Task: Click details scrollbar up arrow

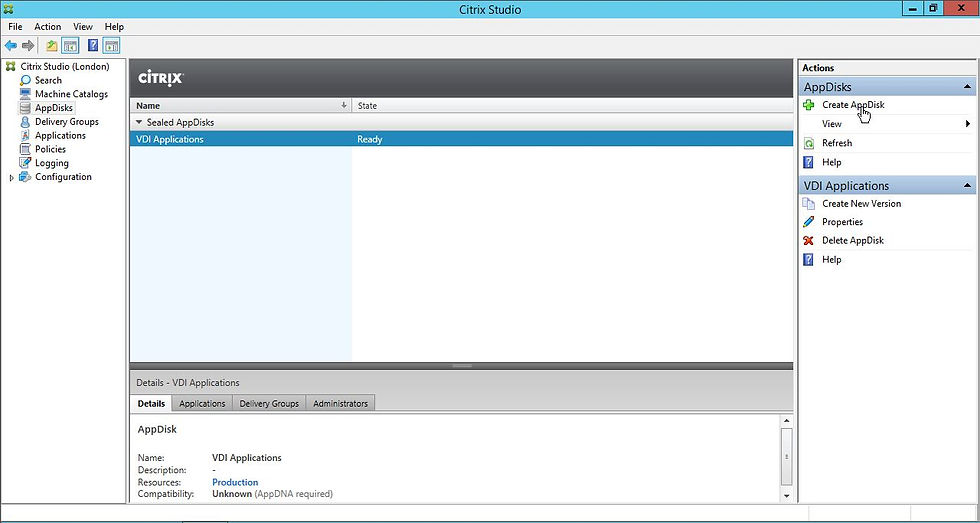Action: (x=787, y=421)
